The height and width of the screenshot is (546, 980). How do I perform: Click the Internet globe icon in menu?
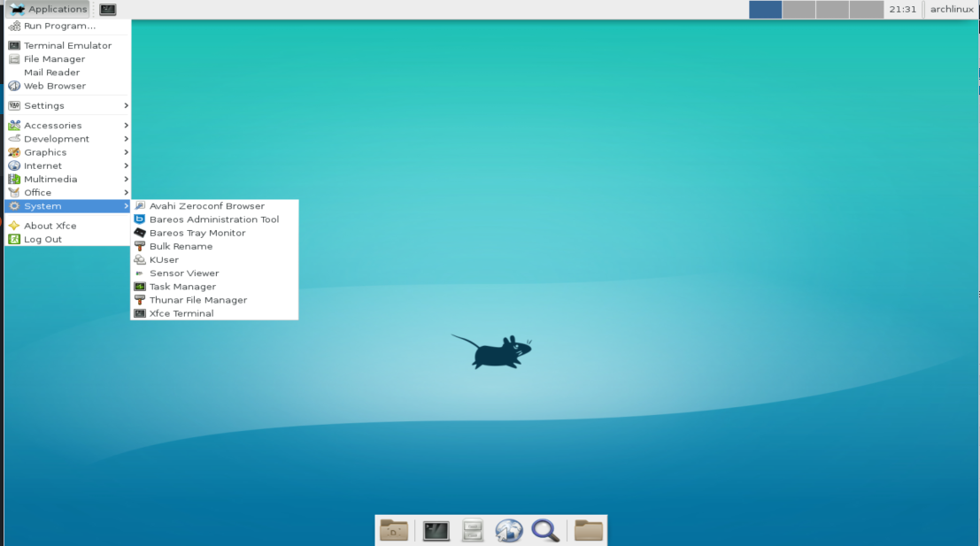(14, 165)
